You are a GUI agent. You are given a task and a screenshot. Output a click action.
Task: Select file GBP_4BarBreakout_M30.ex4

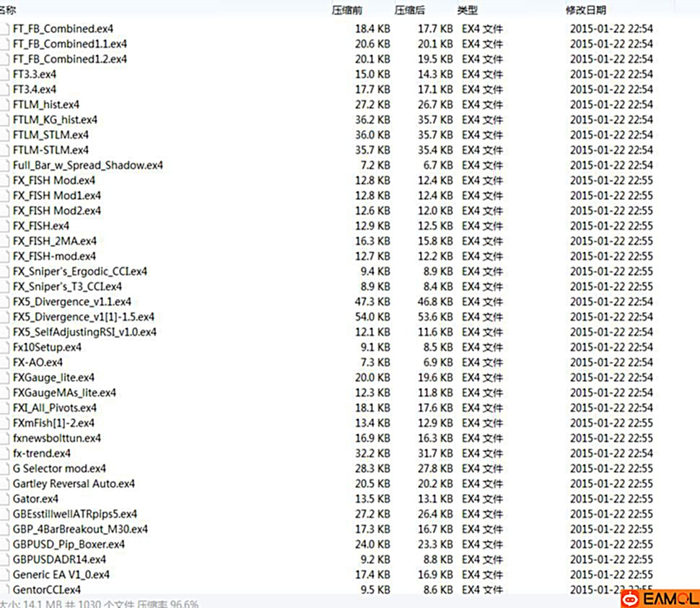80,530
